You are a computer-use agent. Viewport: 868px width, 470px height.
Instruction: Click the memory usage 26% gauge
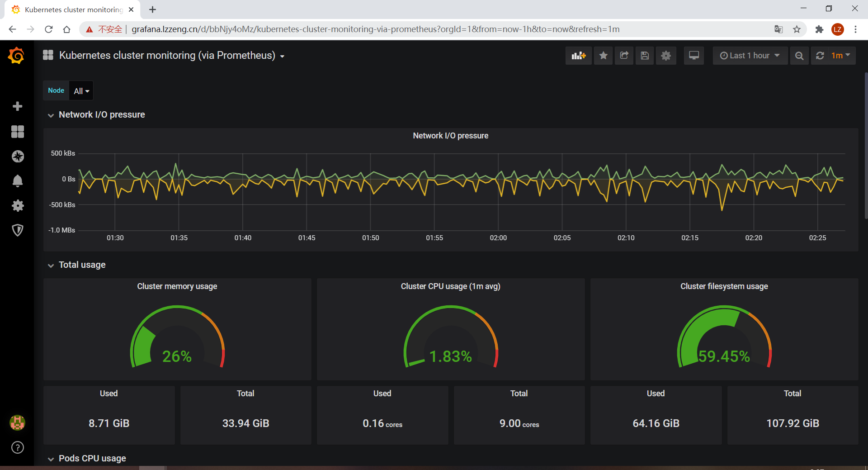(177, 337)
